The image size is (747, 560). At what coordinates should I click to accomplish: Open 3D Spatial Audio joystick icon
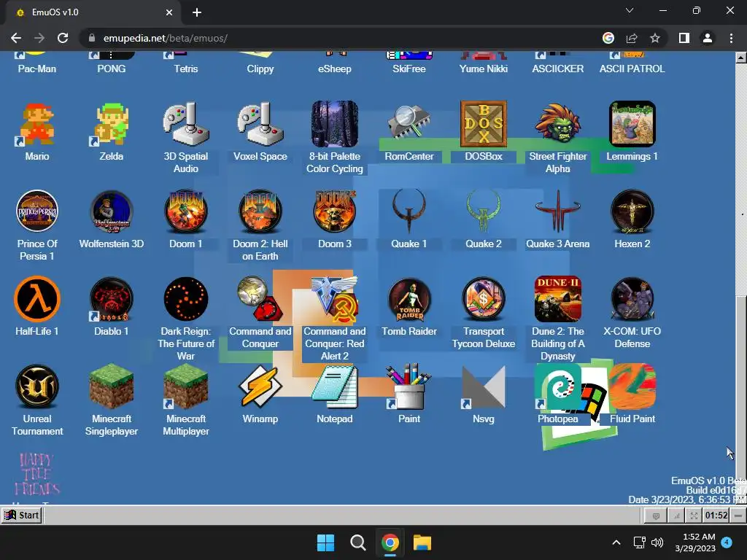click(186, 125)
